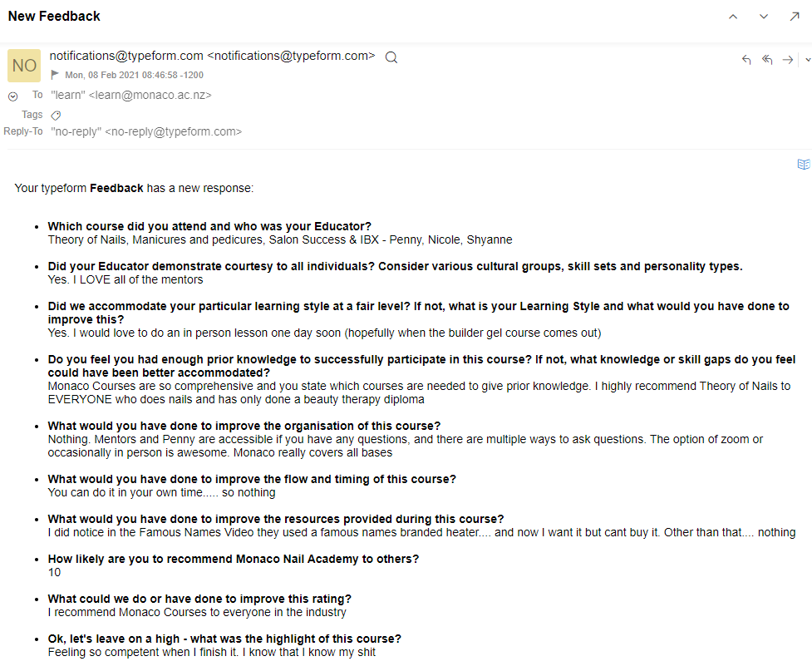The image size is (812, 671).
Task: Click the Reply arrow icon
Action: (746, 60)
